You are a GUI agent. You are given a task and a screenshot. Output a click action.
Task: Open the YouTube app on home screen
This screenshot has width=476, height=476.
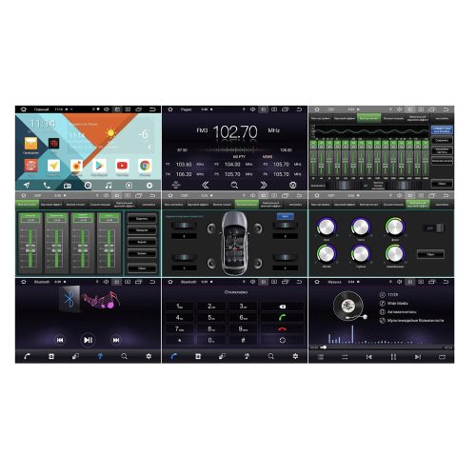122,166
